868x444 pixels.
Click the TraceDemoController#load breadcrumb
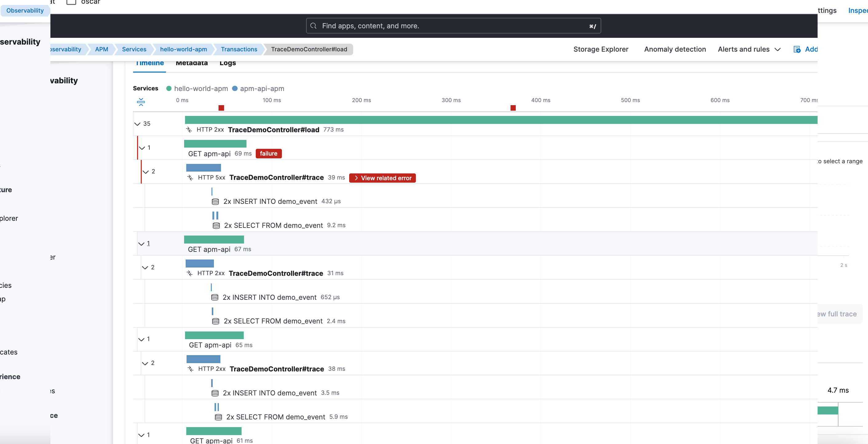coord(309,49)
